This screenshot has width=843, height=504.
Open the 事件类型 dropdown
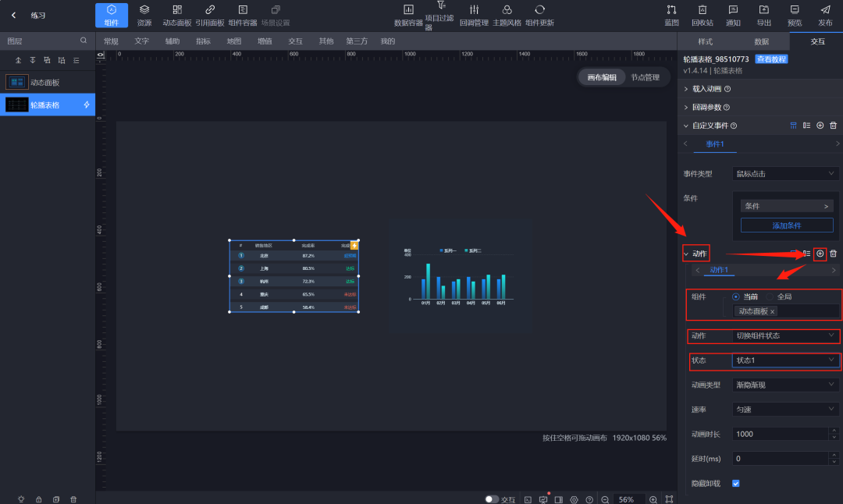784,173
